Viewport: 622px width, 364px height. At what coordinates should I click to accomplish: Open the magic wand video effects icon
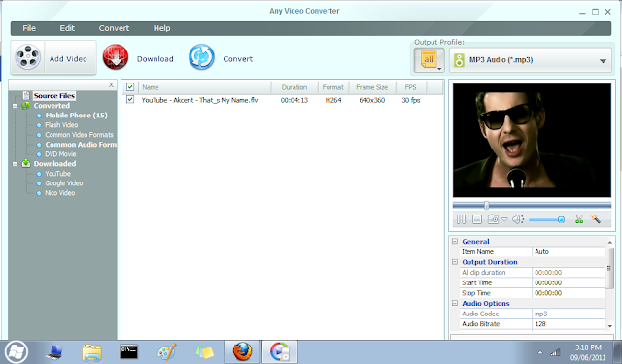[x=596, y=218]
